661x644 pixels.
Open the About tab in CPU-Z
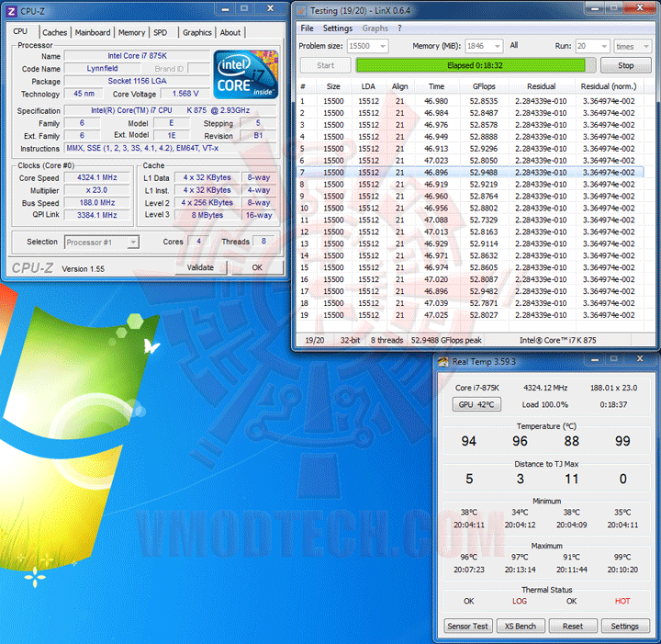(230, 32)
